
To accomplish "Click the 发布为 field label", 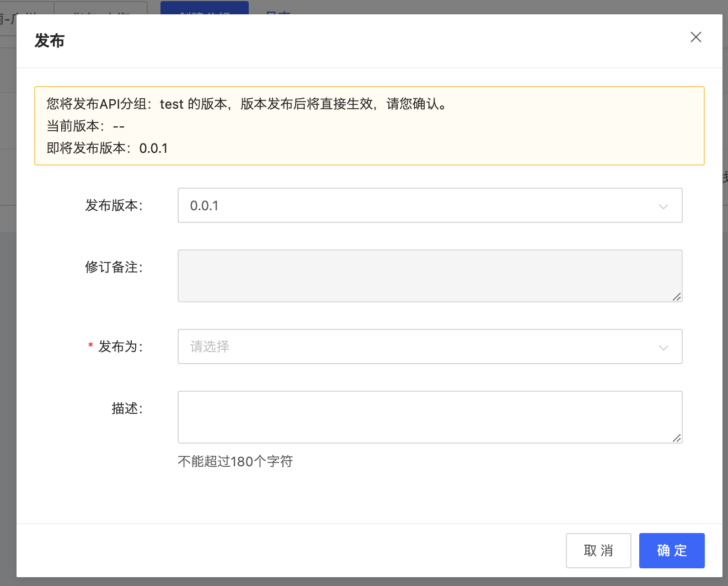I will pyautogui.click(x=120, y=347).
